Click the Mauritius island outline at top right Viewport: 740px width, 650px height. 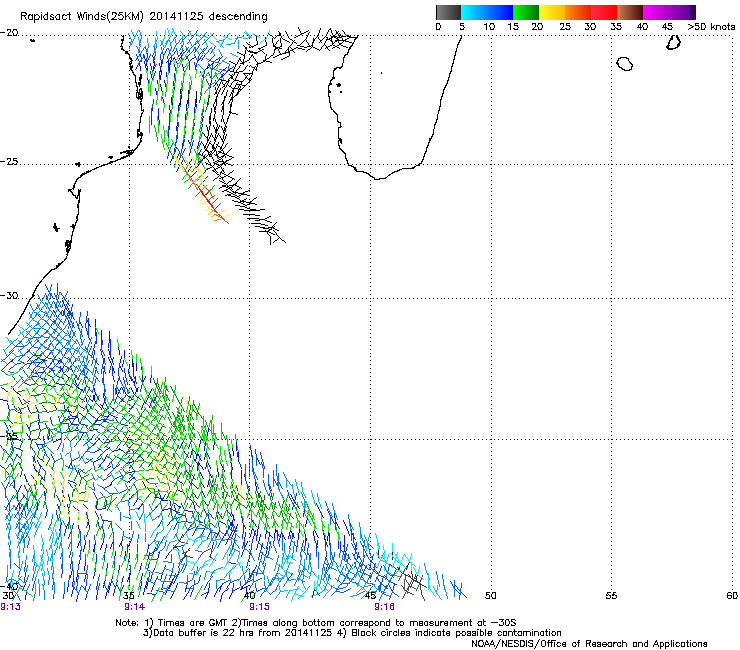click(x=673, y=42)
